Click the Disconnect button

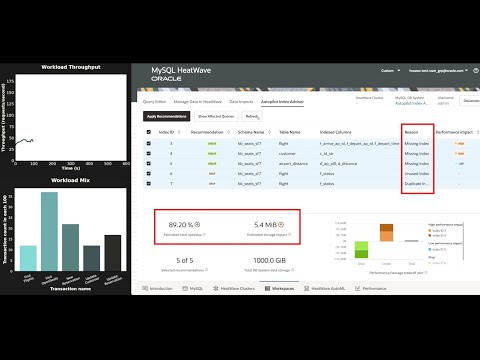(470, 101)
